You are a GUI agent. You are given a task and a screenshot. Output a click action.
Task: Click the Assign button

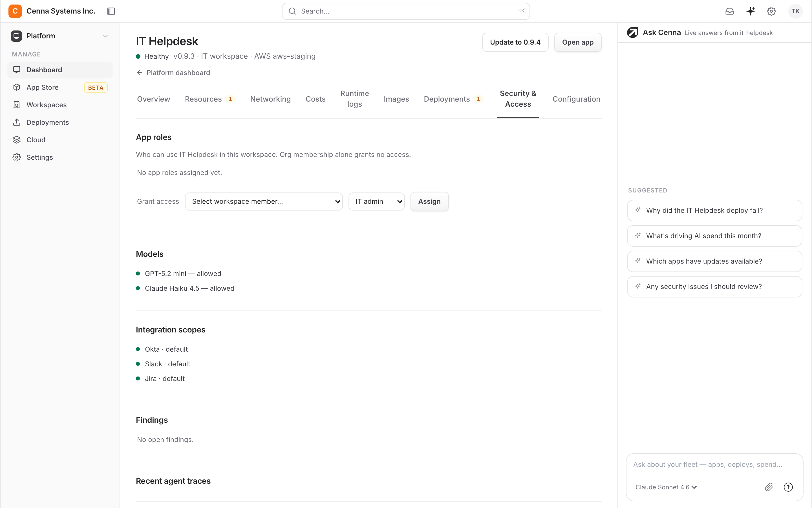coord(429,201)
